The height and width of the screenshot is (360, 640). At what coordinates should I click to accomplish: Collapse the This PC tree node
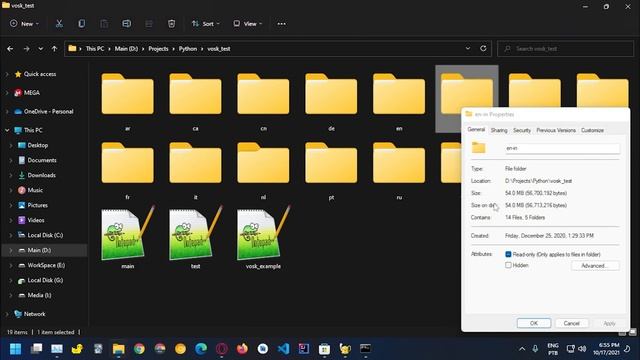click(x=7, y=130)
